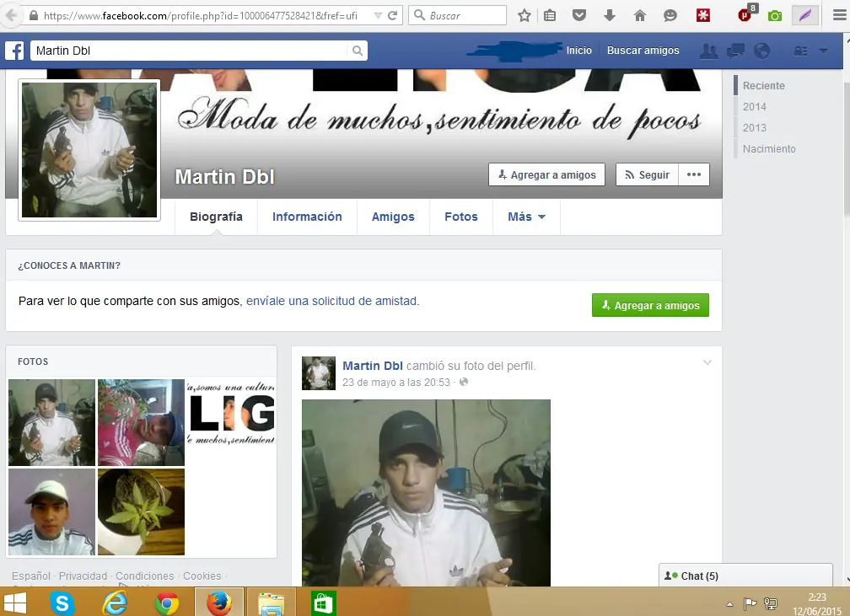Open the Messages icon in Facebook navbar
This screenshot has width=850, height=616.
735,51
